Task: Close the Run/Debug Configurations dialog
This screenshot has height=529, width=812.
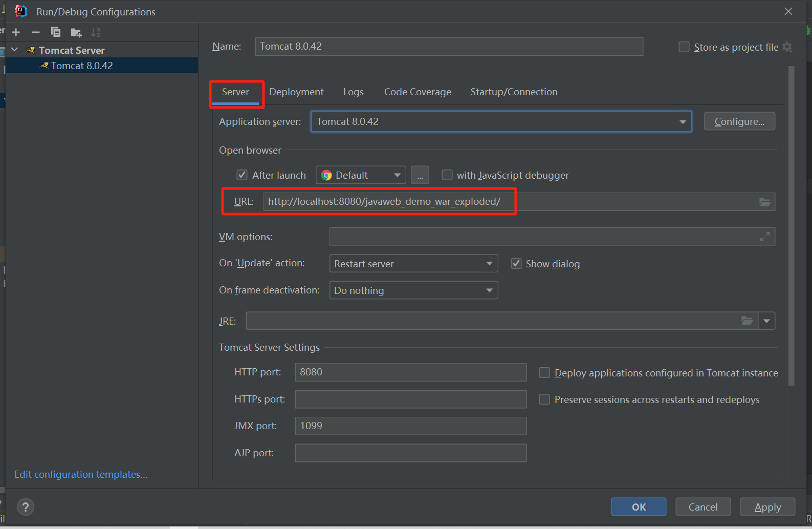Action: 788,11
